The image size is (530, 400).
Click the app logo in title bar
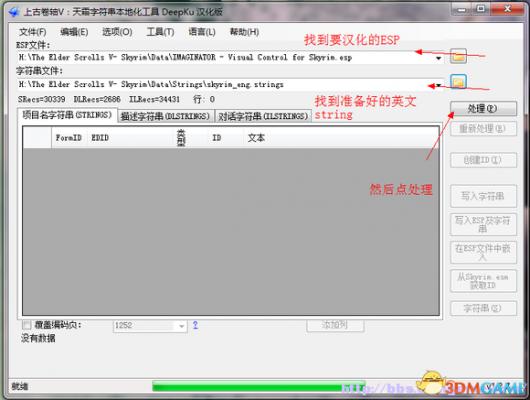tap(15, 12)
